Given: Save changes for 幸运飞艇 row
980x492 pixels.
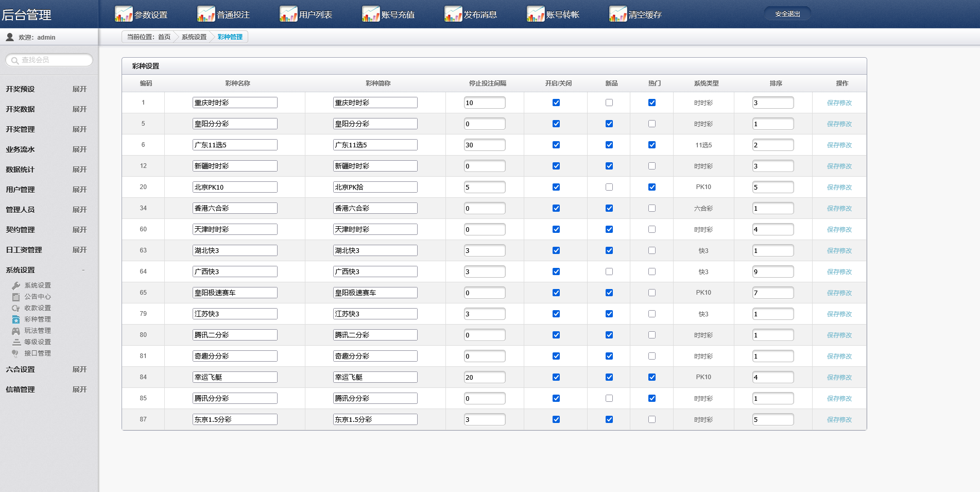Looking at the screenshot, I should (x=839, y=378).
